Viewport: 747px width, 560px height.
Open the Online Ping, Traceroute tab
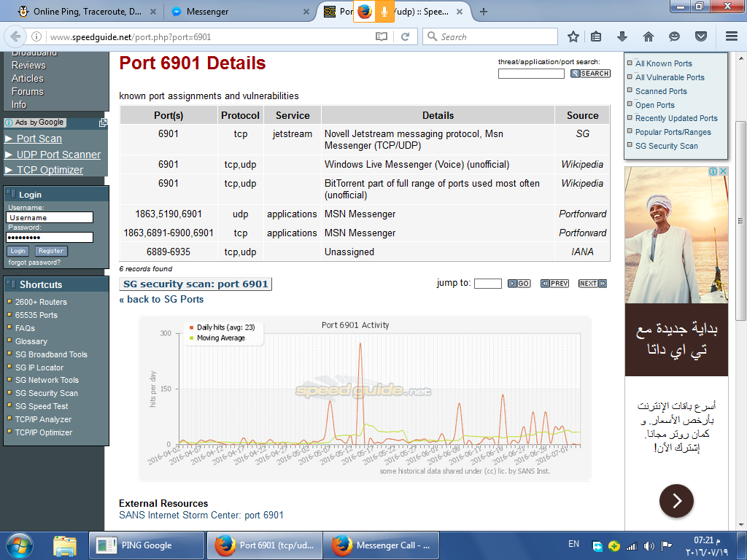tap(88, 12)
